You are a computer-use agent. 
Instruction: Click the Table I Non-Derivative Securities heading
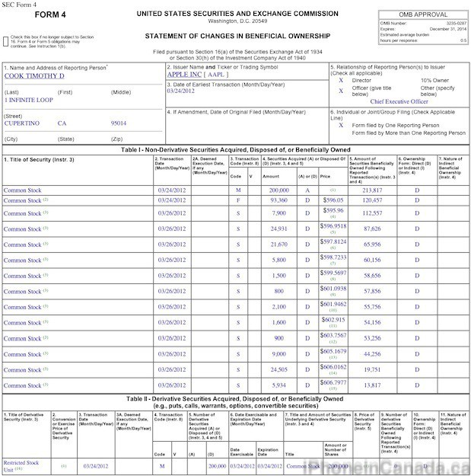pos(236,150)
